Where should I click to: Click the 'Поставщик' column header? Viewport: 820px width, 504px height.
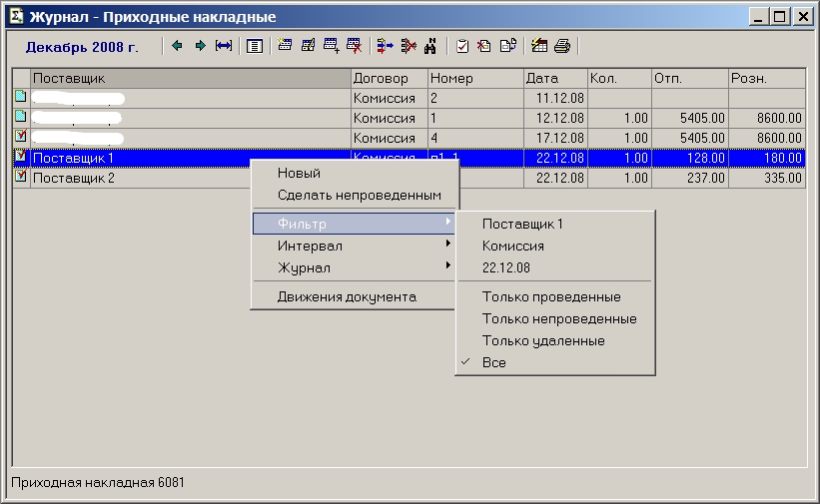pos(190,78)
